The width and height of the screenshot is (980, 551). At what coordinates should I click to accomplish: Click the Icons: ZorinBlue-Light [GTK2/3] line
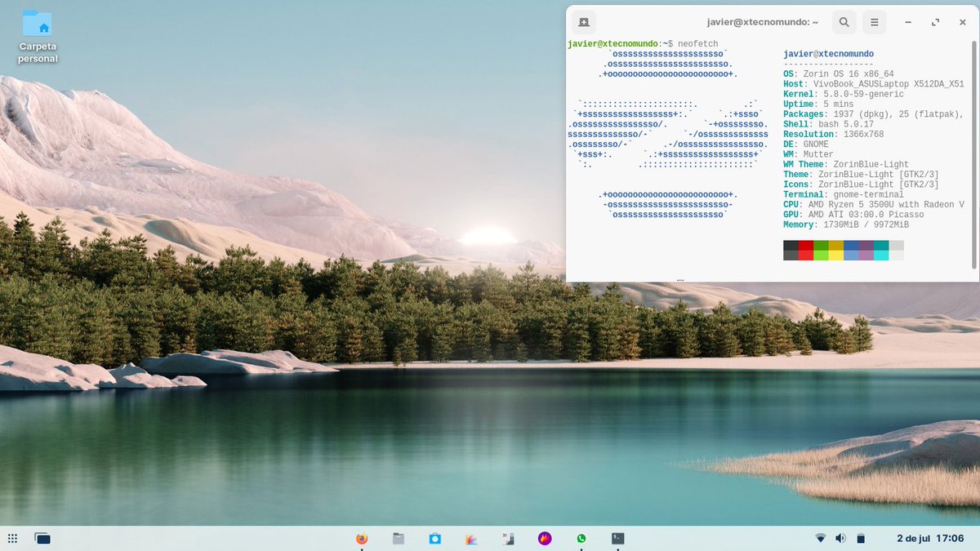pyautogui.click(x=861, y=184)
